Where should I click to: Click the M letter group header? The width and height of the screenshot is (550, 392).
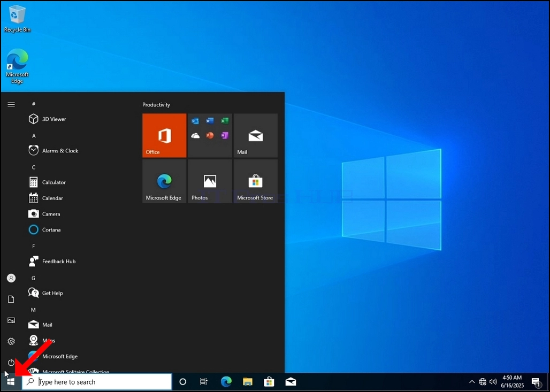click(33, 310)
